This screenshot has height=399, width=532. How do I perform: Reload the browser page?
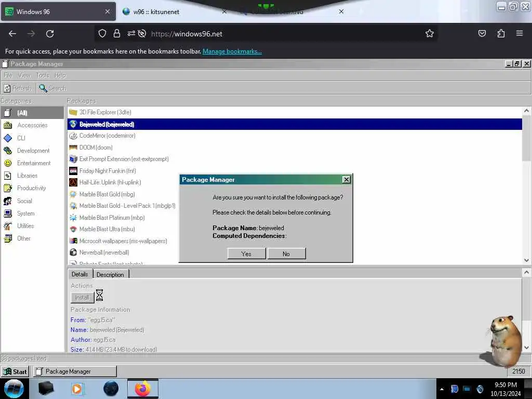(x=50, y=34)
